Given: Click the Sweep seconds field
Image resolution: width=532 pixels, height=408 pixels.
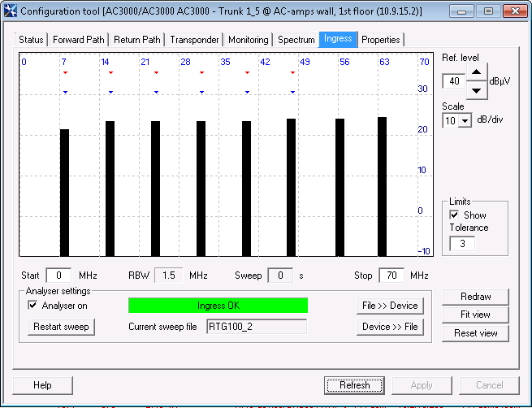Looking at the screenshot, I should click(280, 276).
